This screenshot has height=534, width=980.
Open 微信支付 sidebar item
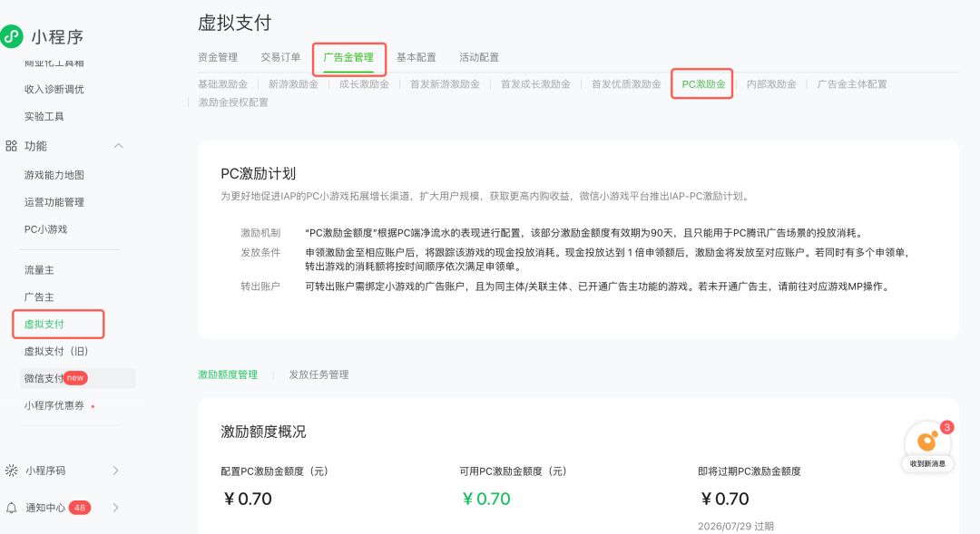click(x=44, y=378)
